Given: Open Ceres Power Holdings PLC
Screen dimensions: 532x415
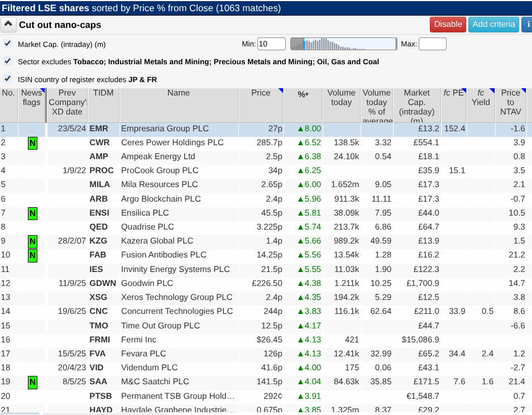Looking at the screenshot, I should pos(172,142).
